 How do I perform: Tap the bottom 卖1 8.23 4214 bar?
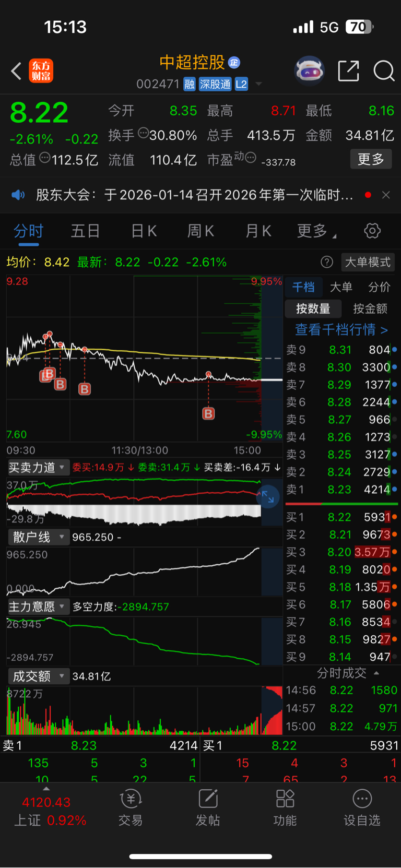click(x=100, y=745)
